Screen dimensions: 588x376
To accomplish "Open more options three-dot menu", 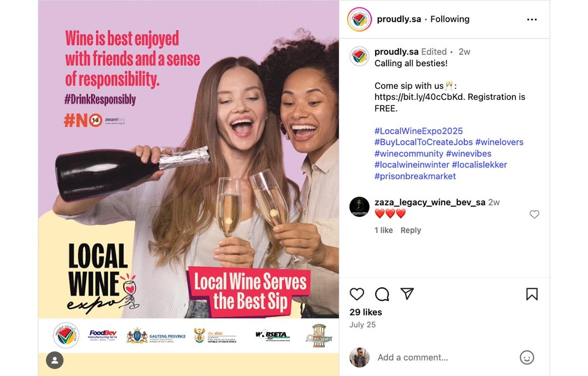I will coord(532,20).
